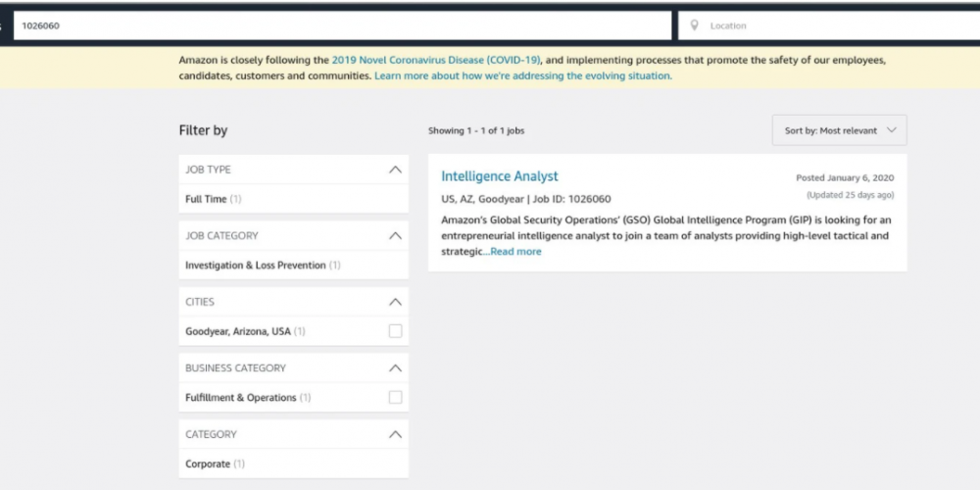Check the Fulfillment & Operations checkbox
The height and width of the screenshot is (490, 980).
(x=395, y=398)
